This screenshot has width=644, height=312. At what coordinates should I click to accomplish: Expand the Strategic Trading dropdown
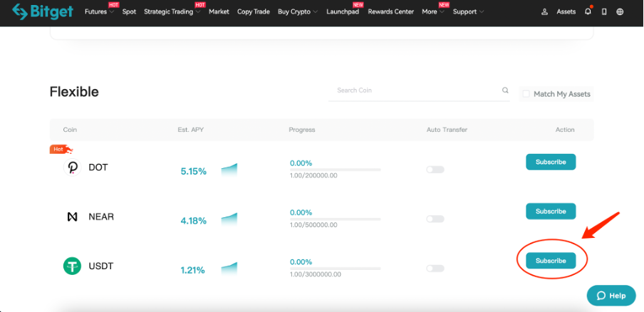172,12
